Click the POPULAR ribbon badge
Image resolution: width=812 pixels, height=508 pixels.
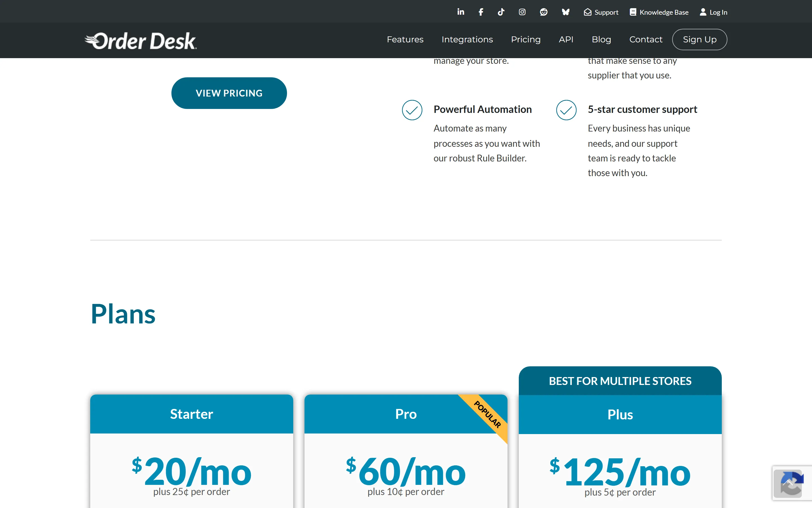(487, 414)
